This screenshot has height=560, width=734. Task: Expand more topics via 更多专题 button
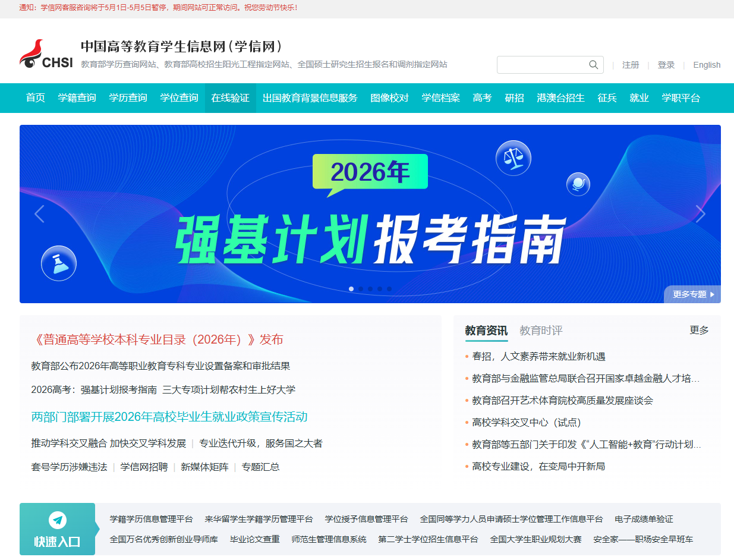click(692, 294)
